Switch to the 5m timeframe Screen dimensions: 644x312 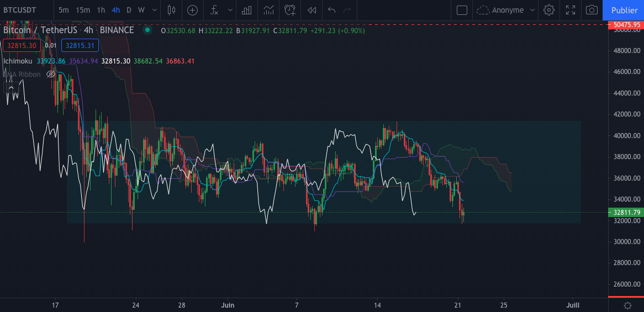[x=64, y=10]
